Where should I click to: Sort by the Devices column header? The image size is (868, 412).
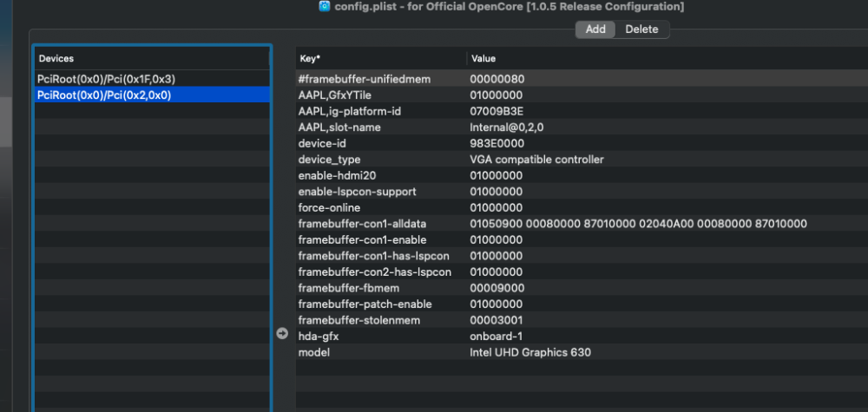[152, 58]
